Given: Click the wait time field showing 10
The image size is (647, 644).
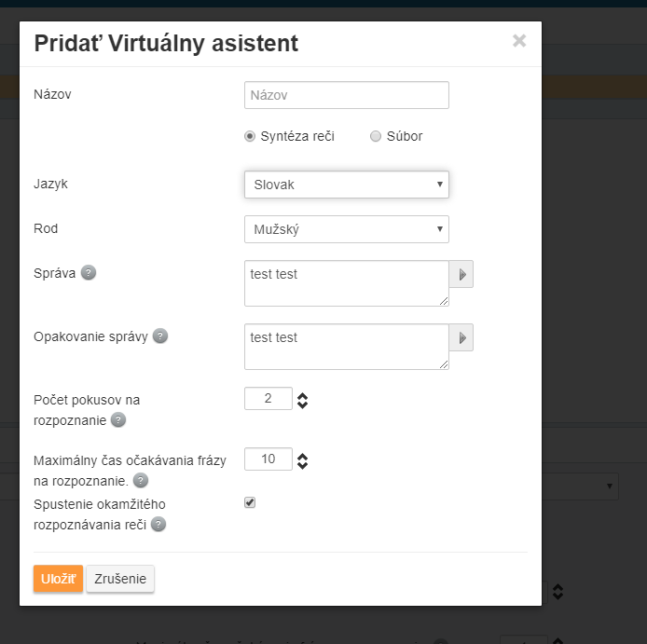Looking at the screenshot, I should (x=268, y=459).
